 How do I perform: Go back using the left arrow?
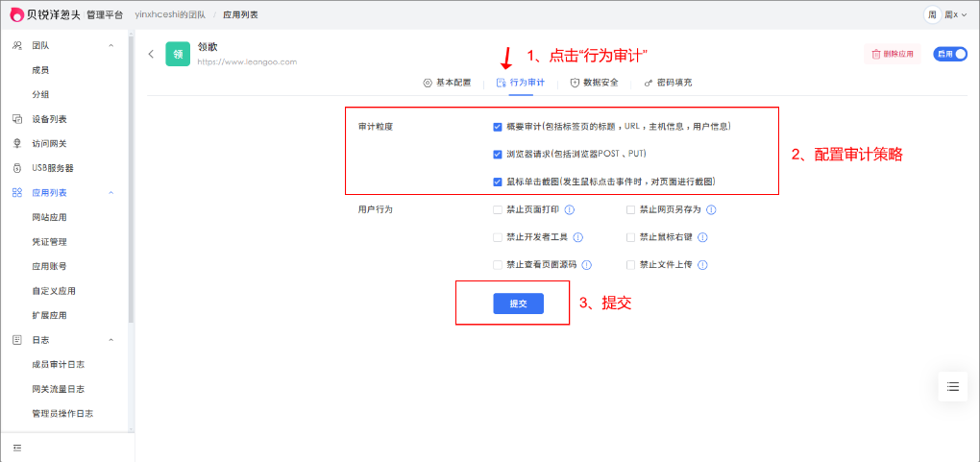[151, 54]
